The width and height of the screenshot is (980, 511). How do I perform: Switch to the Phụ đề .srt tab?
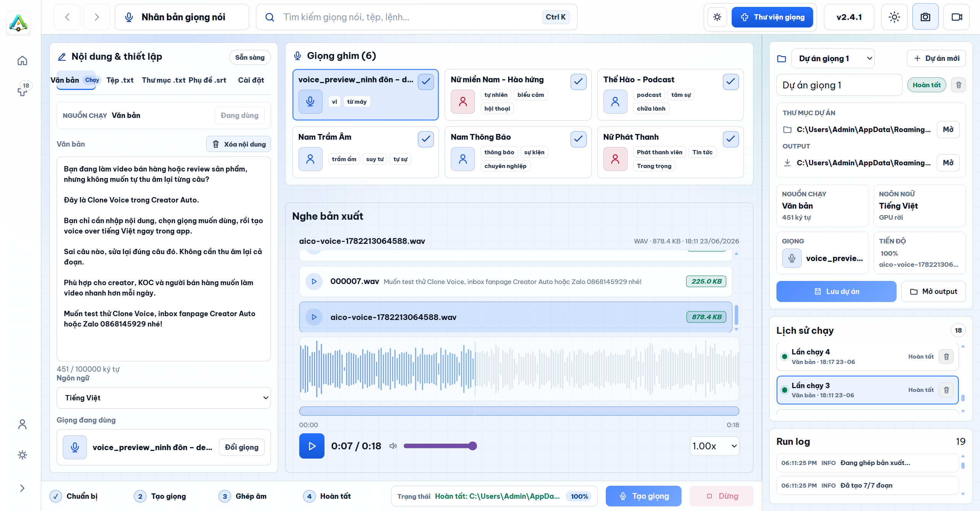point(207,80)
